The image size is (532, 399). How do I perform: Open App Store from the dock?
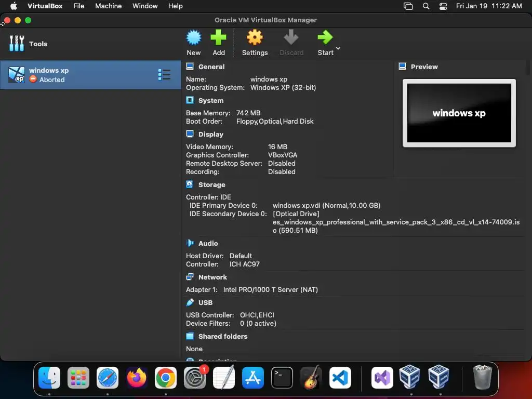253,378
